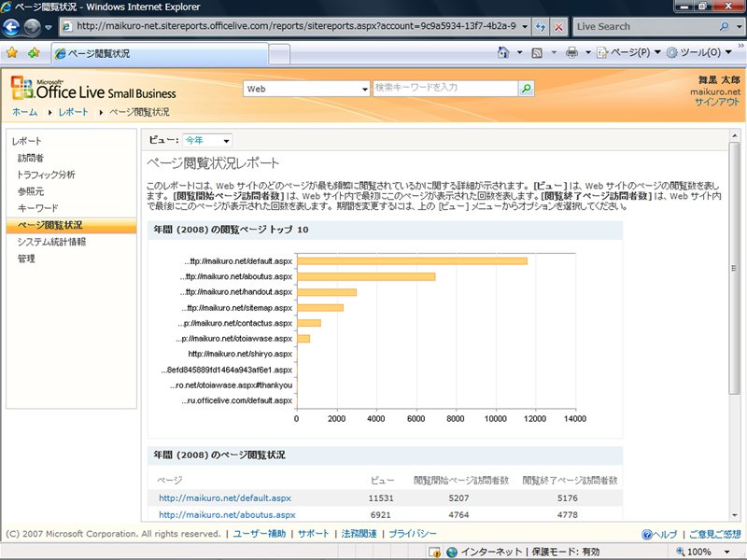Click the 閲覧終了ページ訪問者数 column header
The height and width of the screenshot is (560, 747).
point(570,481)
